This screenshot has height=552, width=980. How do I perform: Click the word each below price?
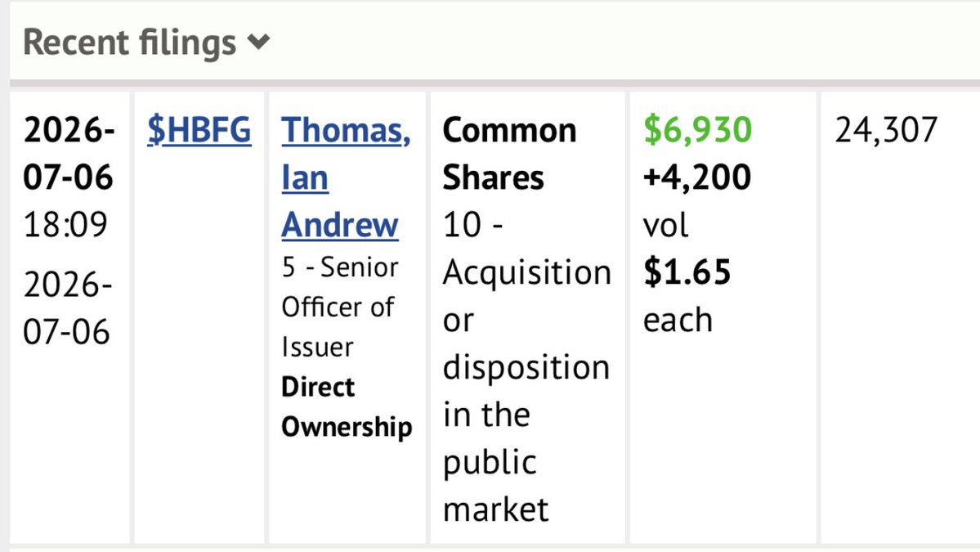coord(678,320)
